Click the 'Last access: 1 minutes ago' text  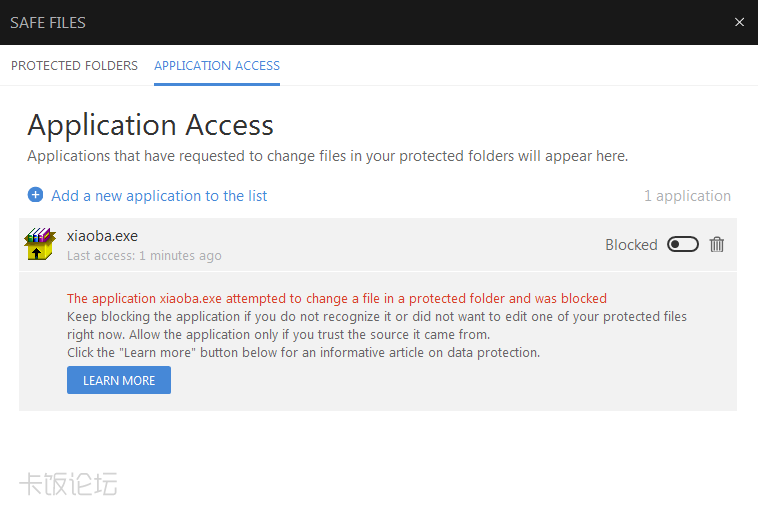[144, 256]
